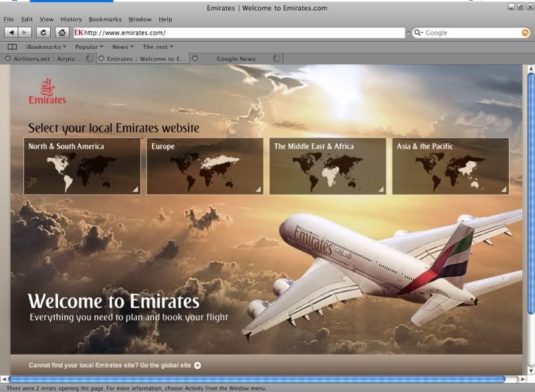Click the horizontal scrollbar left arrow
The width and height of the screenshot is (535, 392).
coord(5,379)
